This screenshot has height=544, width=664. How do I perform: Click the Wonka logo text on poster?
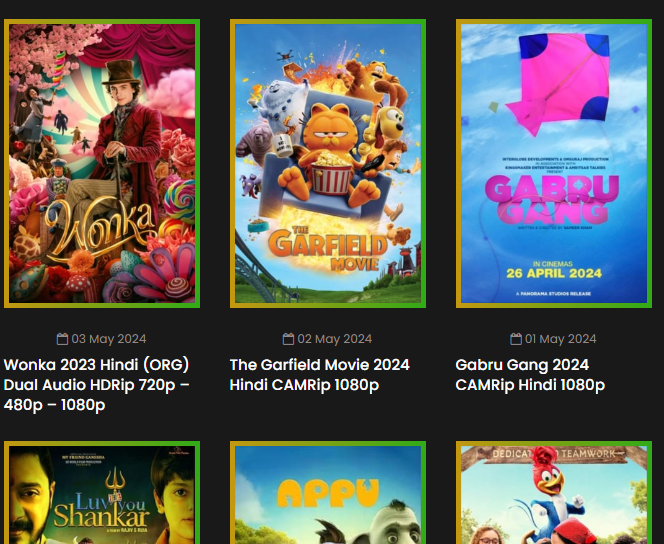tap(102, 230)
